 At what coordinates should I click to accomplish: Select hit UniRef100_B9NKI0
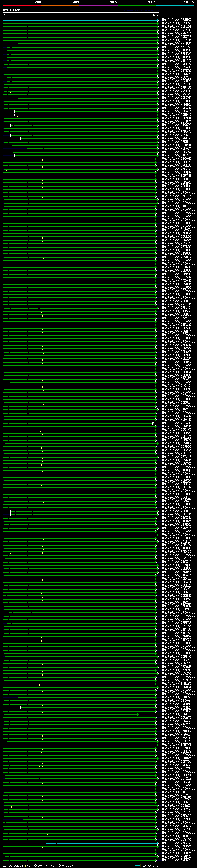[177, 714]
